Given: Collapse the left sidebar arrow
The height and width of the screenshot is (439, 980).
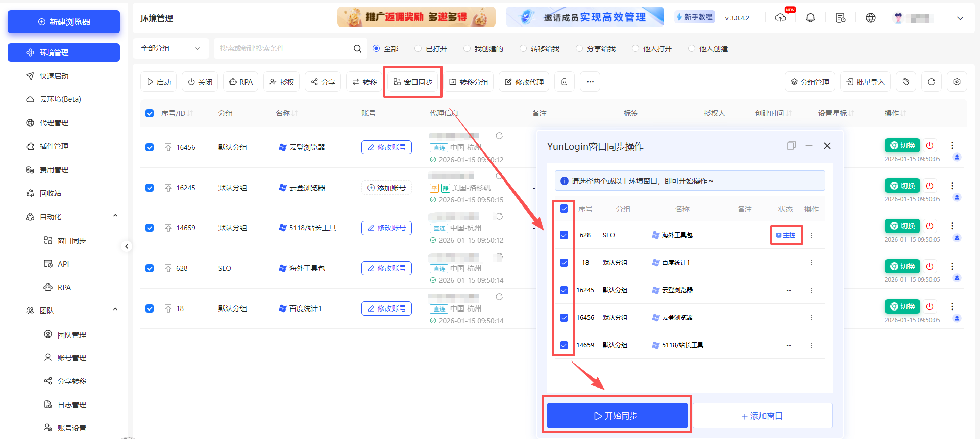Looking at the screenshot, I should point(127,246).
